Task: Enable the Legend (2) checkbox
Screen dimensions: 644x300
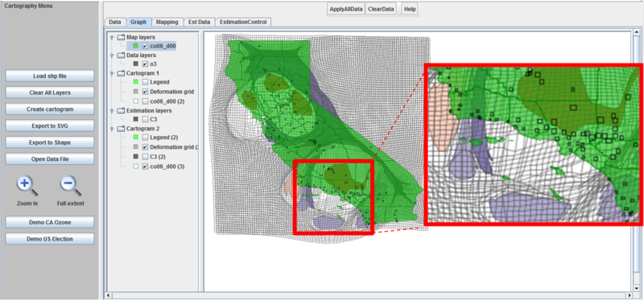Action: 145,137
